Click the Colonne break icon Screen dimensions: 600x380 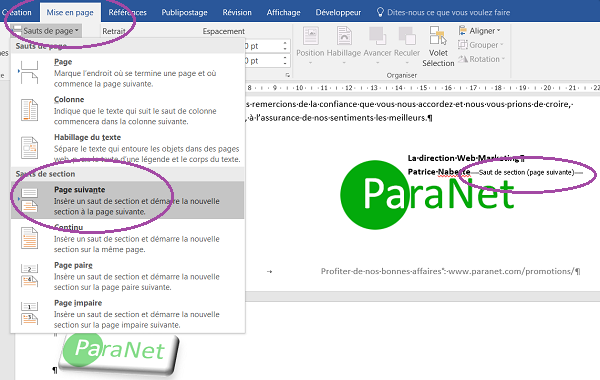coord(29,110)
